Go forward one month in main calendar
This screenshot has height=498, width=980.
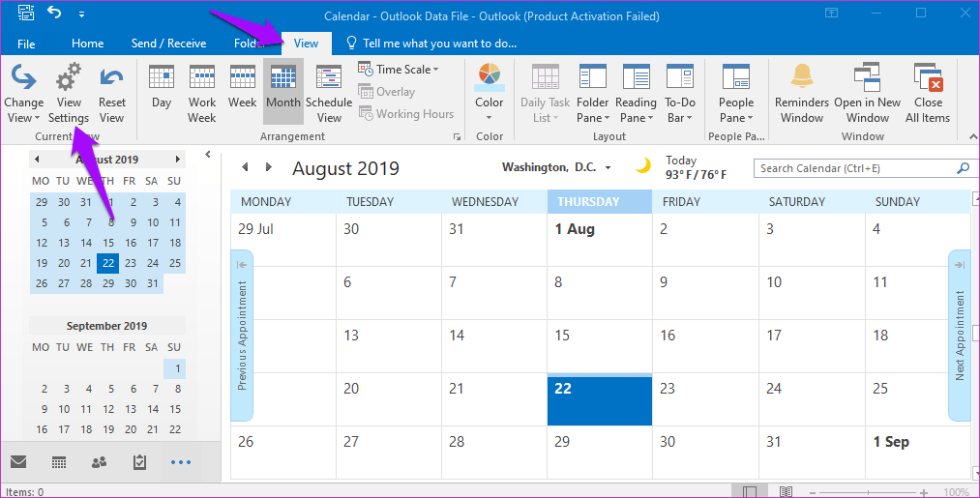pos(269,167)
